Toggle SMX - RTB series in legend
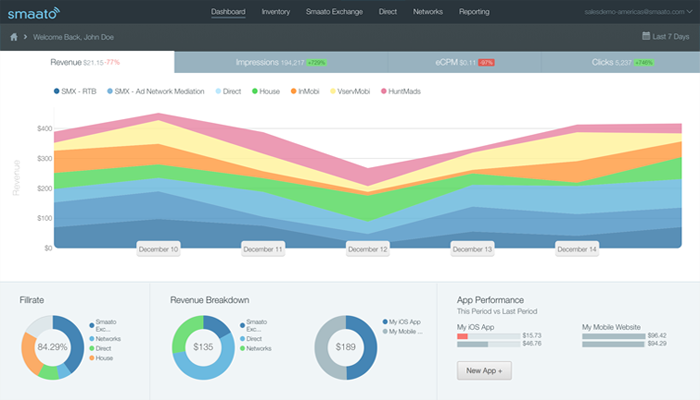This screenshot has height=400, width=700. (75, 91)
